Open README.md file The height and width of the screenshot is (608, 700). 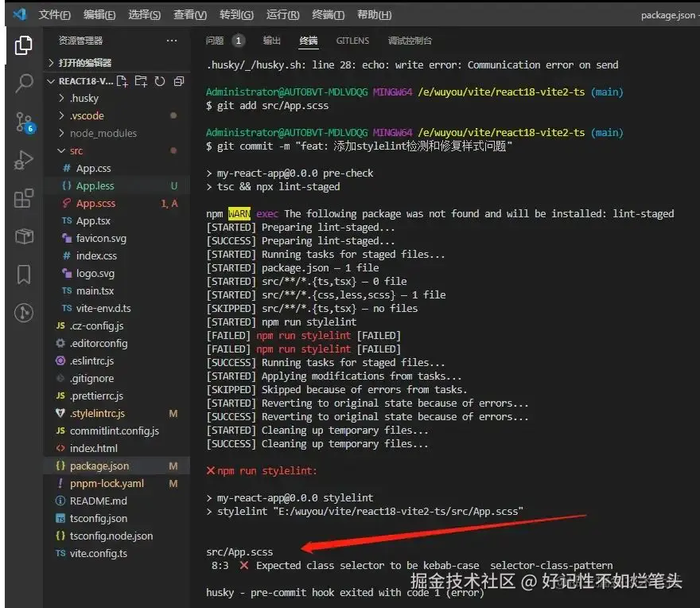[x=117, y=501]
